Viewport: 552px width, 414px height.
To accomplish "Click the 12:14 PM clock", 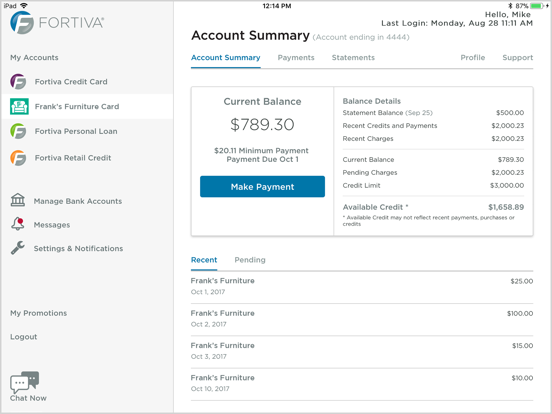I will click(277, 6).
